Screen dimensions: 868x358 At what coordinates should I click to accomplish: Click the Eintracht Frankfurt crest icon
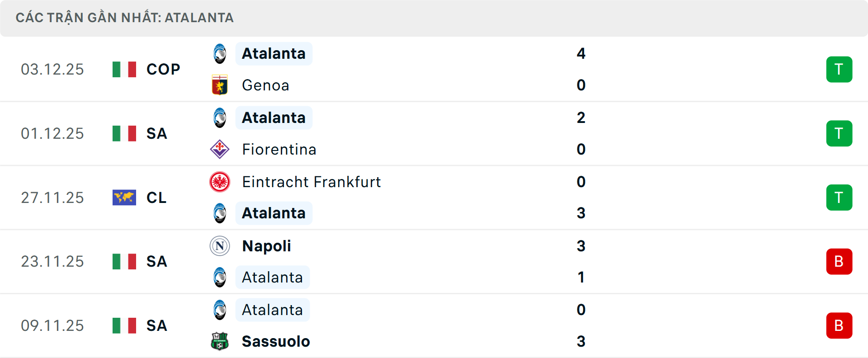coord(220,182)
